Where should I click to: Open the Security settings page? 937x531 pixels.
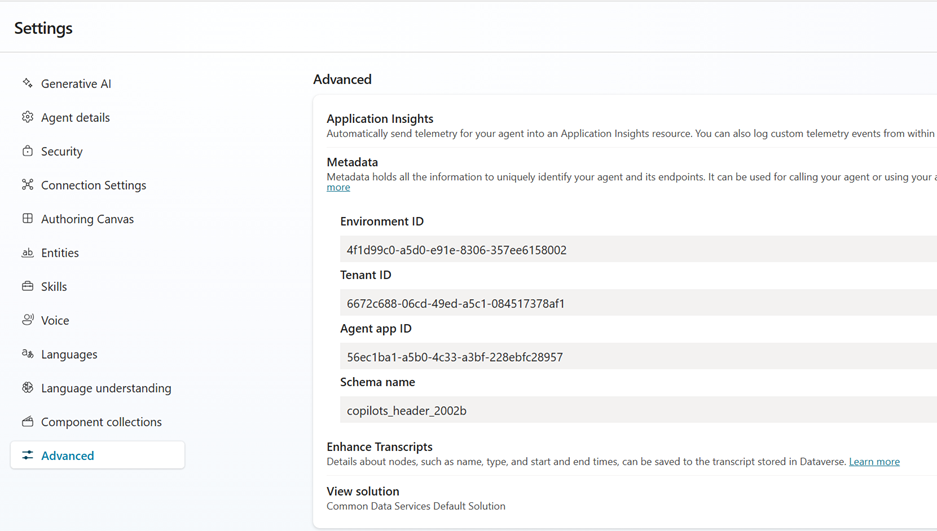click(61, 152)
